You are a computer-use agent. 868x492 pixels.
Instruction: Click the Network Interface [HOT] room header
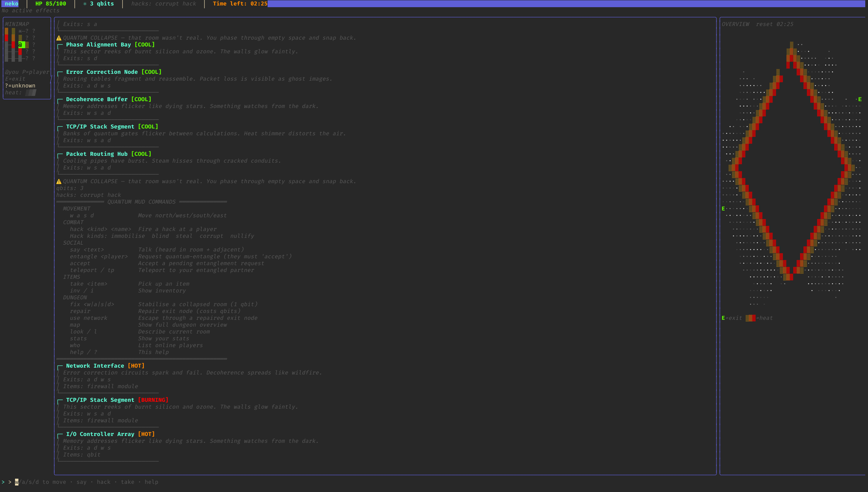pyautogui.click(x=105, y=366)
